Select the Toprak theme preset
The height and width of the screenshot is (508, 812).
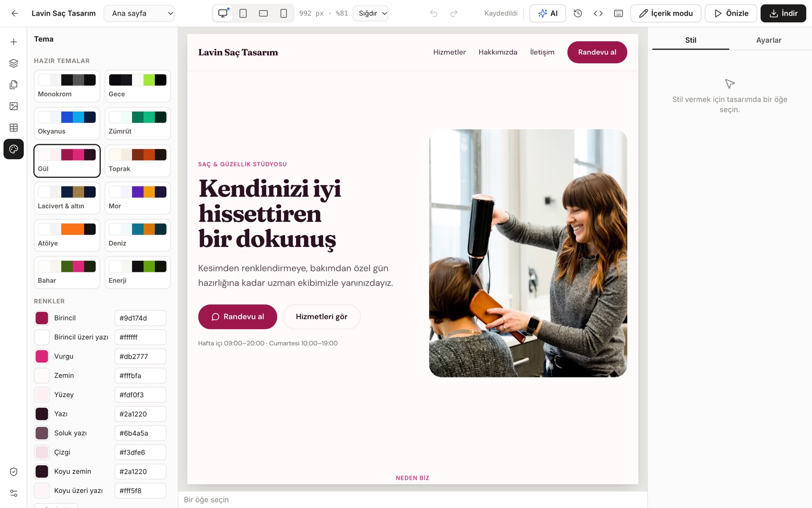(x=138, y=161)
